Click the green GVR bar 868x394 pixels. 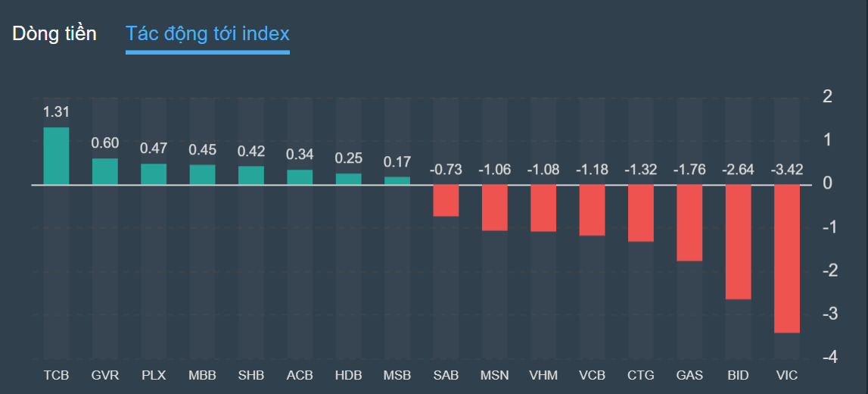104,171
